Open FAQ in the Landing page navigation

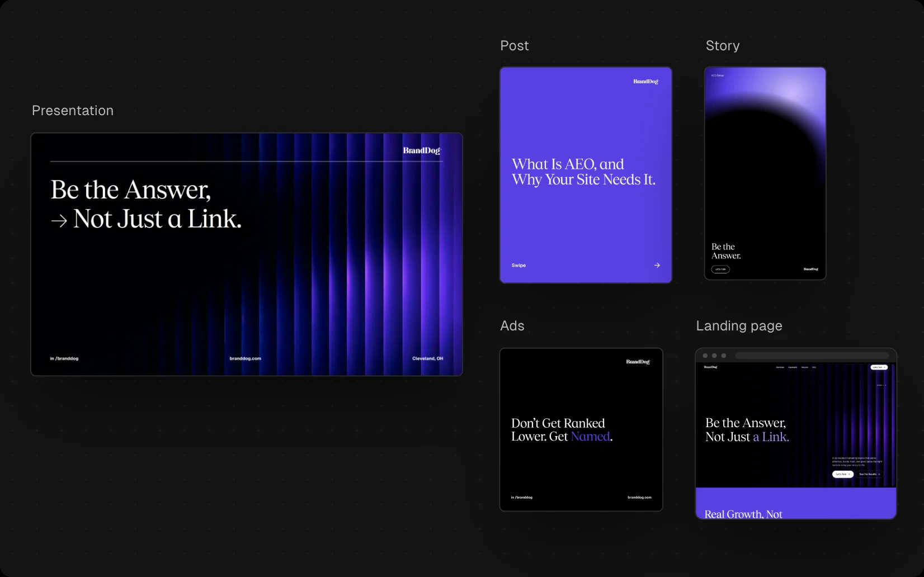pyautogui.click(x=814, y=367)
